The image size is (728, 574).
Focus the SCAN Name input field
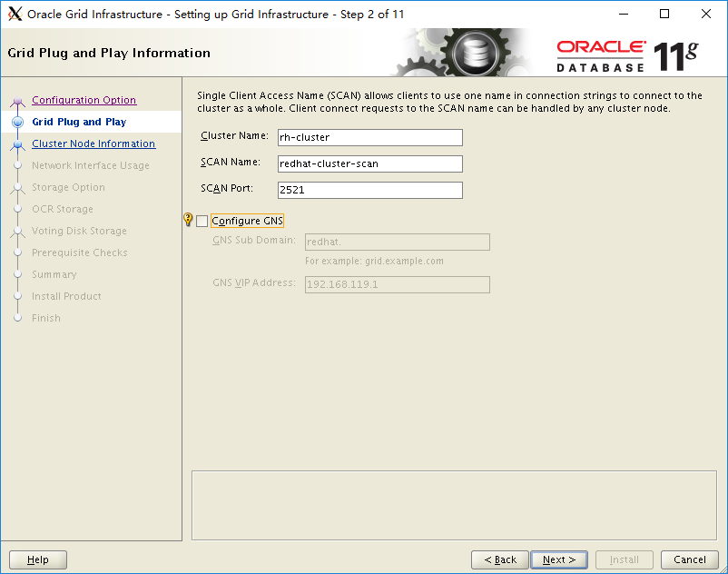tap(370, 163)
